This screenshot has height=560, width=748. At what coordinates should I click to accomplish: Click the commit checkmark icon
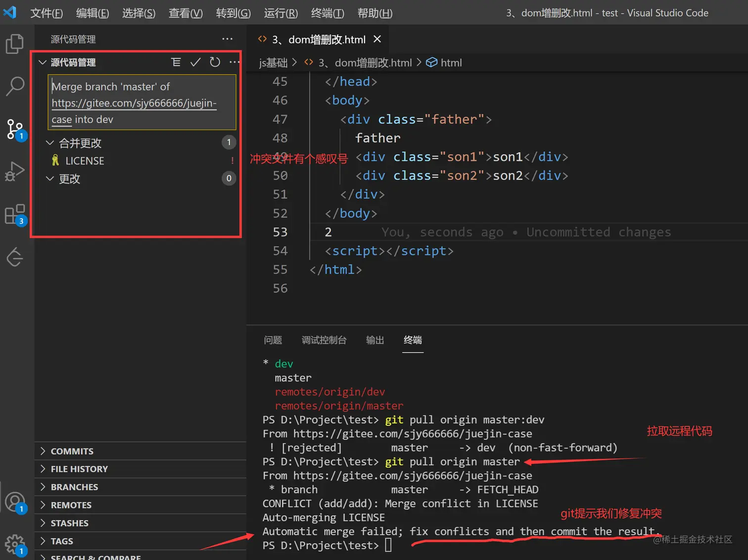[195, 62]
